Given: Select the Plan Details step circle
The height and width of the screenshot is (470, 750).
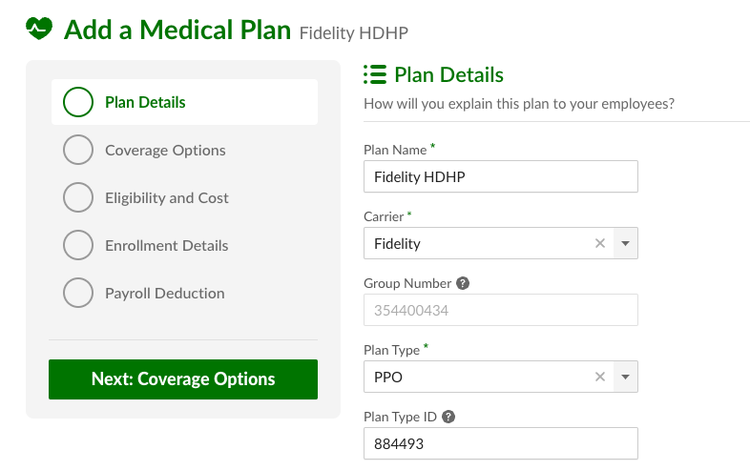Looking at the screenshot, I should click(78, 102).
